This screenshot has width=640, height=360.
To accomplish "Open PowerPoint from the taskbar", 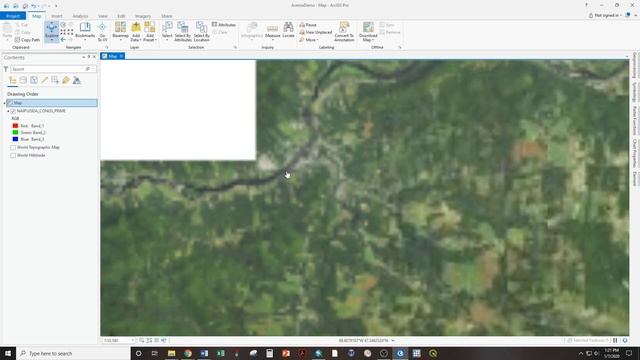I will coord(286,353).
